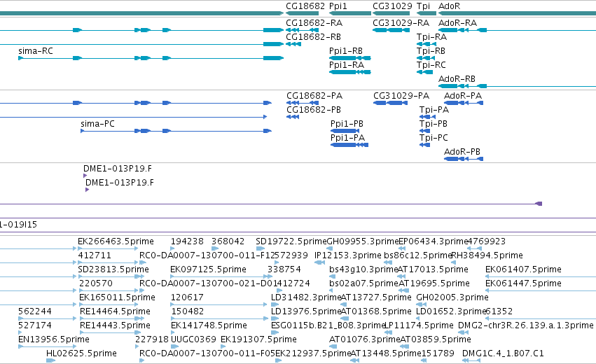Viewport: 596px width, 364px height.
Task: Click the Tpi gene label
Action: click(x=423, y=6)
